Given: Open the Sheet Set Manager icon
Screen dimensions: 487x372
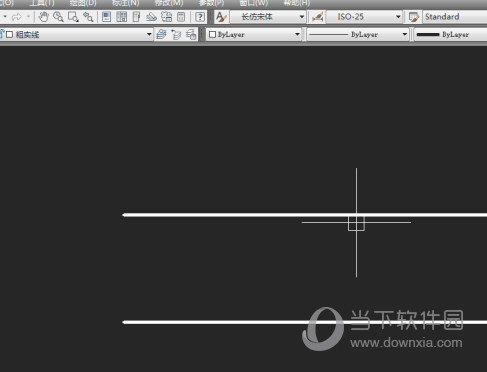Looking at the screenshot, I should (x=151, y=17).
